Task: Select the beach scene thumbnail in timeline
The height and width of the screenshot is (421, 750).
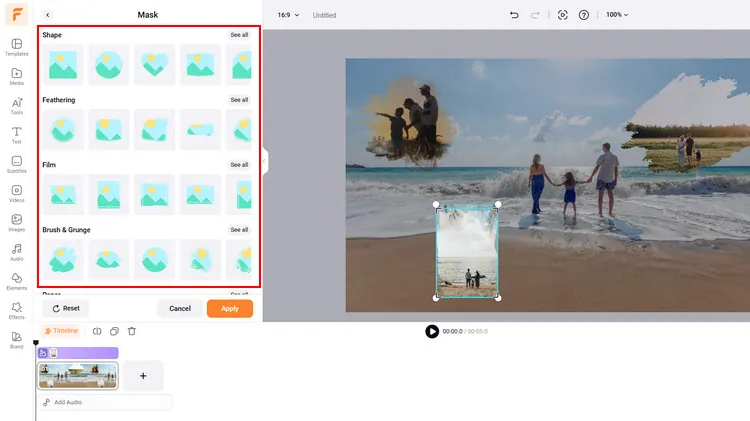Action: [x=78, y=376]
